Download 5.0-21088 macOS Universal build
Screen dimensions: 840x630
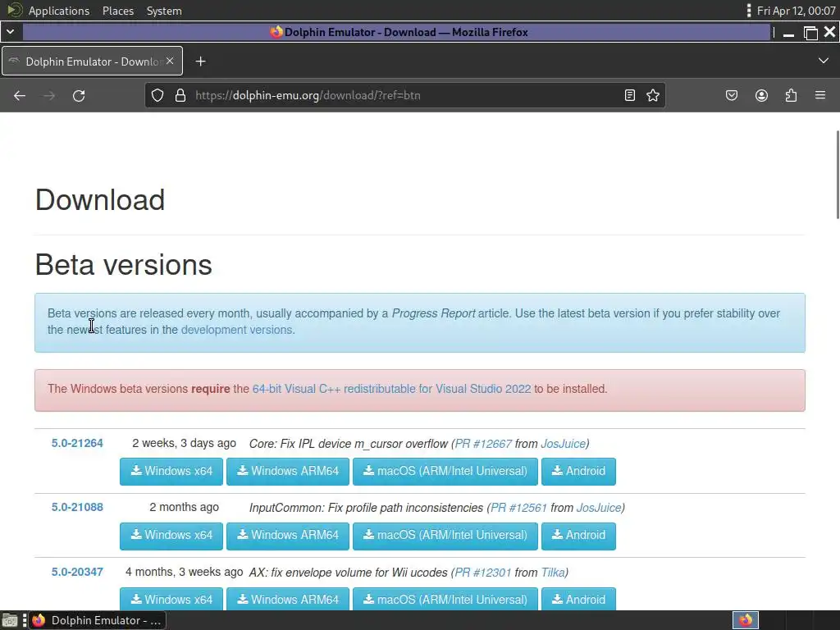point(445,536)
